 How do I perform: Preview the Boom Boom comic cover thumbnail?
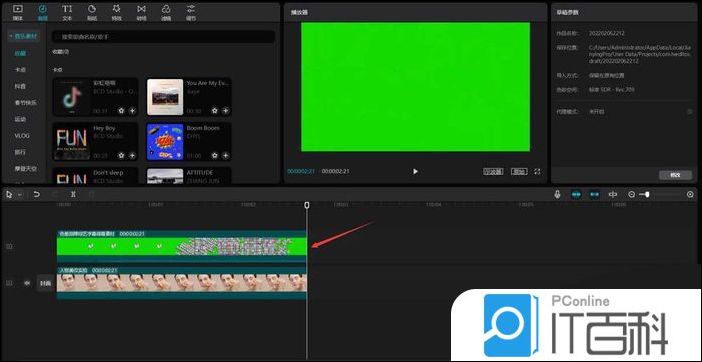[165, 142]
